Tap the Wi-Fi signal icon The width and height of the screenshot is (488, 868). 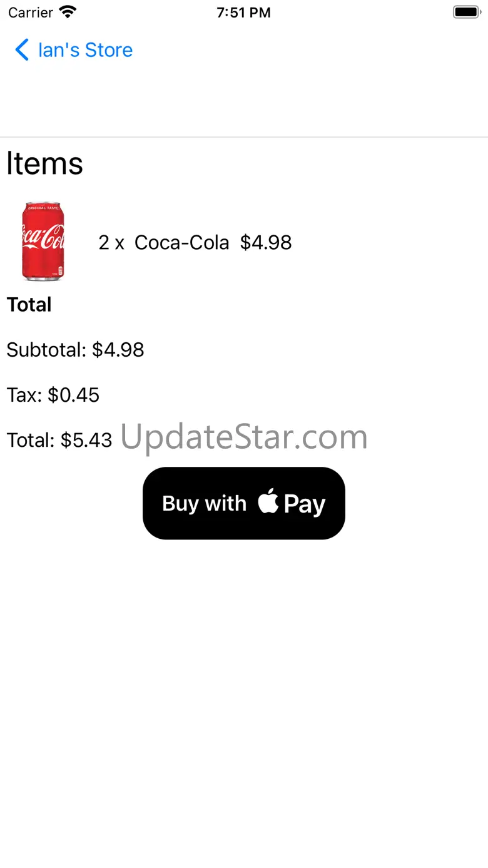68,12
